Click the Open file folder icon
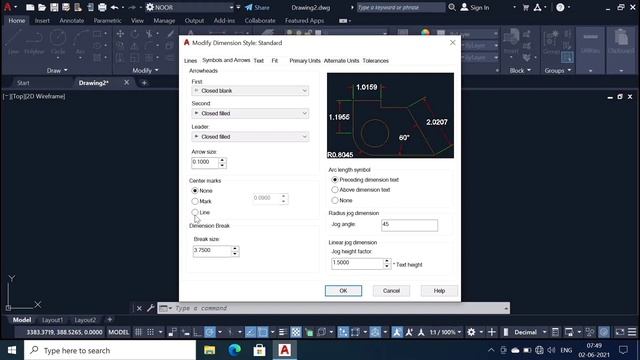Viewport: 640px width, 360px height. pyautogui.click(x=42, y=7)
